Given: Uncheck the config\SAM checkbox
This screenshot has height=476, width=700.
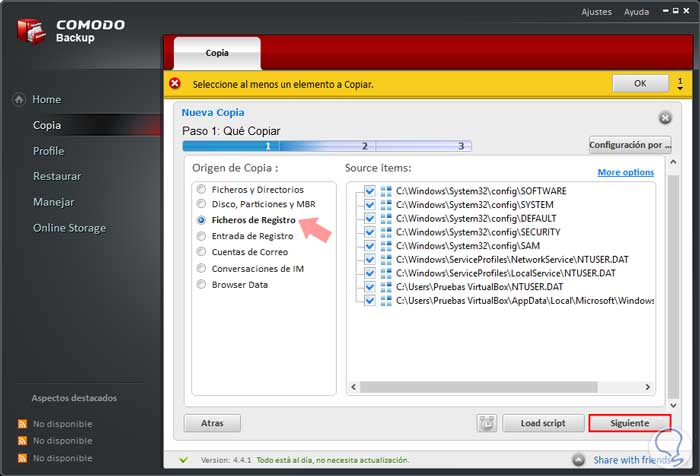Looking at the screenshot, I should [x=370, y=246].
